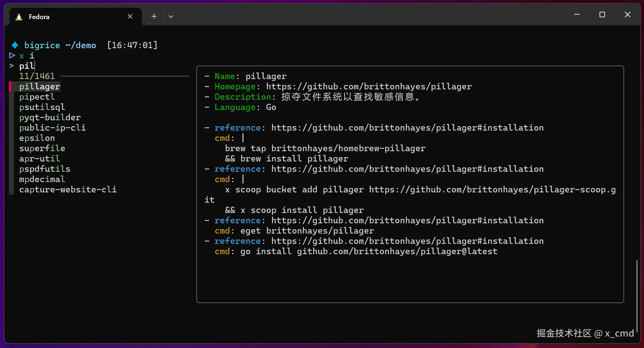Click the 'Language: Go' line in preview
Screen dimensions: 644x348
pos(240,107)
